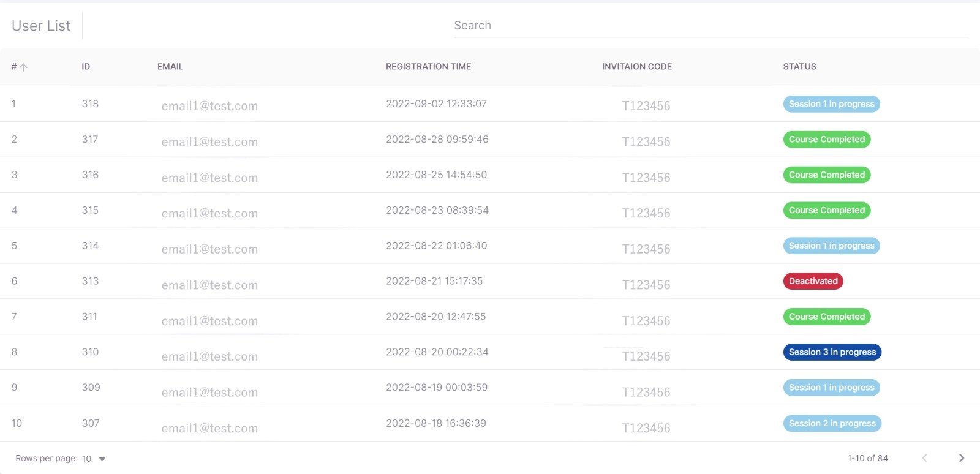
Task: Click row number 10 in the # column
Action: 17,423
